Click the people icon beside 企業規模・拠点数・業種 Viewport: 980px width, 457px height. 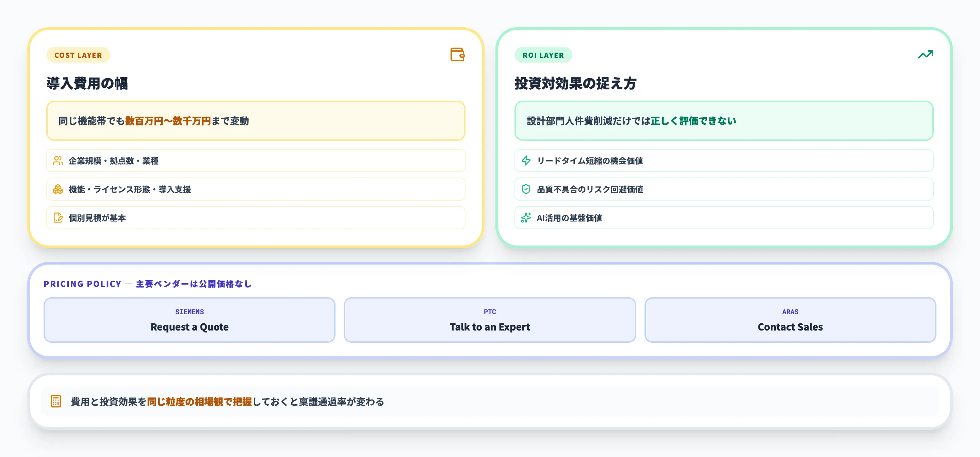point(58,160)
